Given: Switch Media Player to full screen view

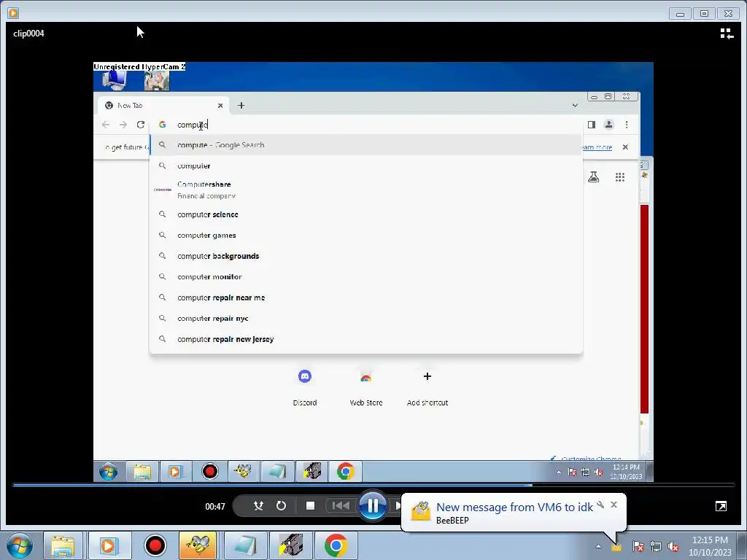Looking at the screenshot, I should pos(721,506).
